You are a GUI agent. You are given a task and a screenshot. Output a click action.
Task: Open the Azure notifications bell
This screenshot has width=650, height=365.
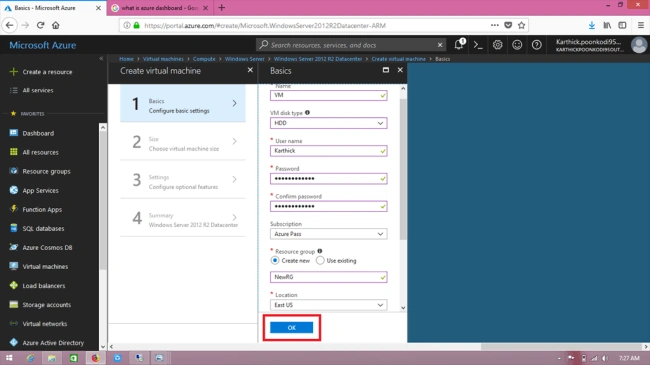pyautogui.click(x=459, y=45)
